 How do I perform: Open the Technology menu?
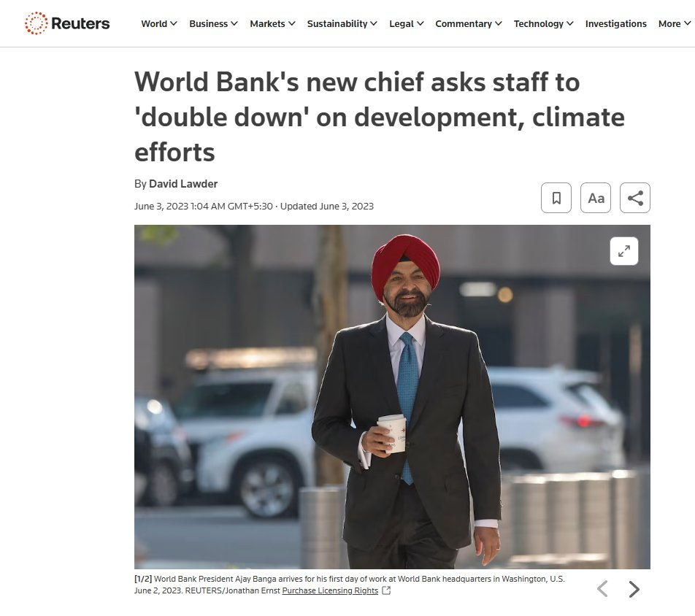pyautogui.click(x=543, y=23)
